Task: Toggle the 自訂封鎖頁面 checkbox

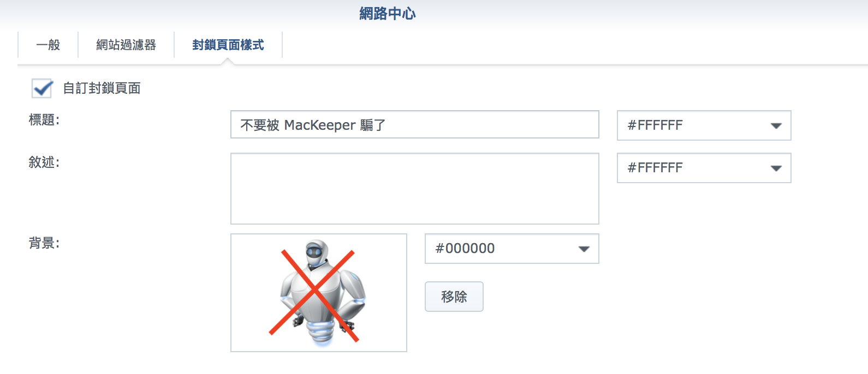Action: point(42,88)
